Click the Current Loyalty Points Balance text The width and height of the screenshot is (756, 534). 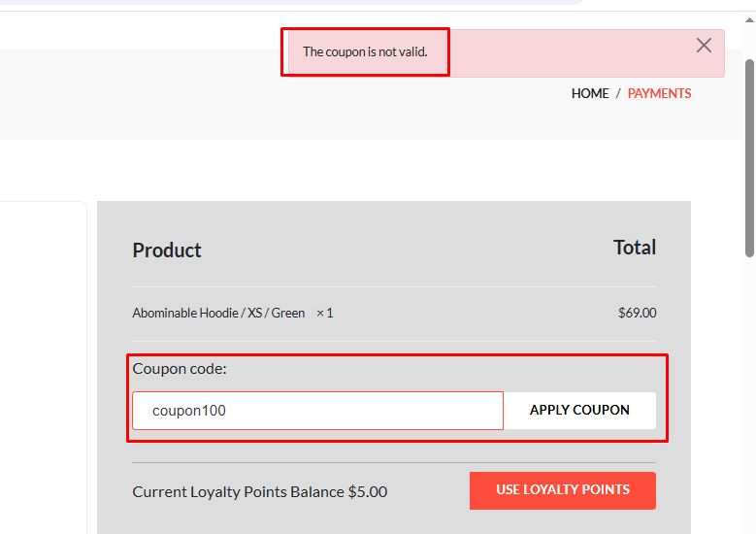259,492
